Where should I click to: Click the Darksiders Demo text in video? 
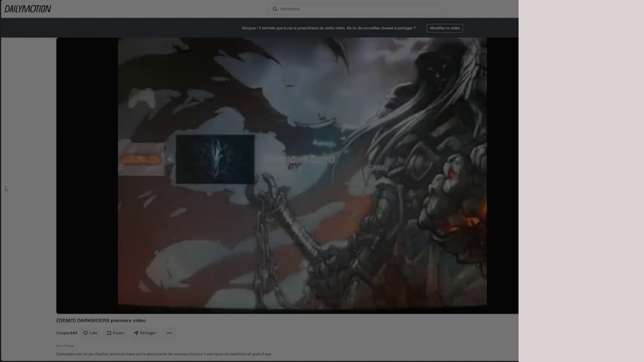click(299, 159)
